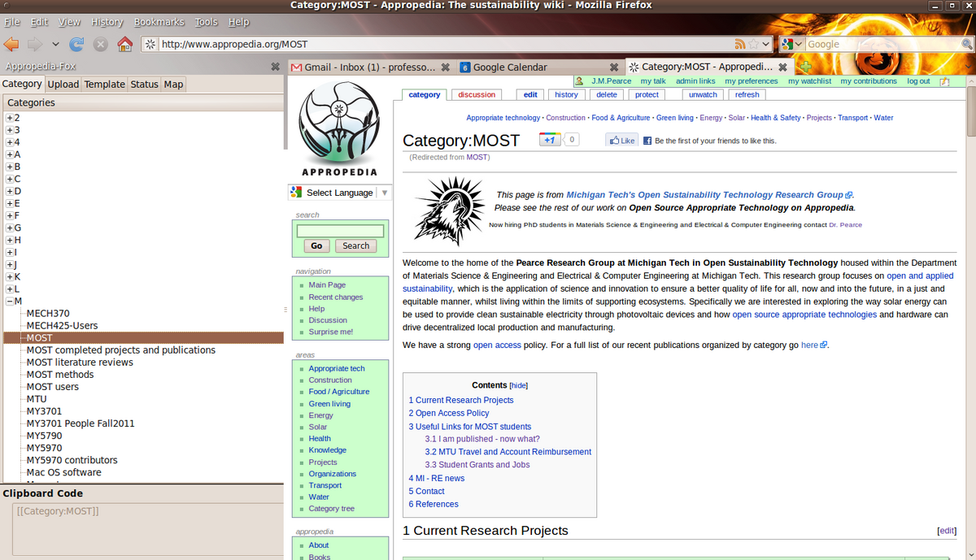
Task: Close the Category:MOST browser tab
Action: (x=782, y=67)
